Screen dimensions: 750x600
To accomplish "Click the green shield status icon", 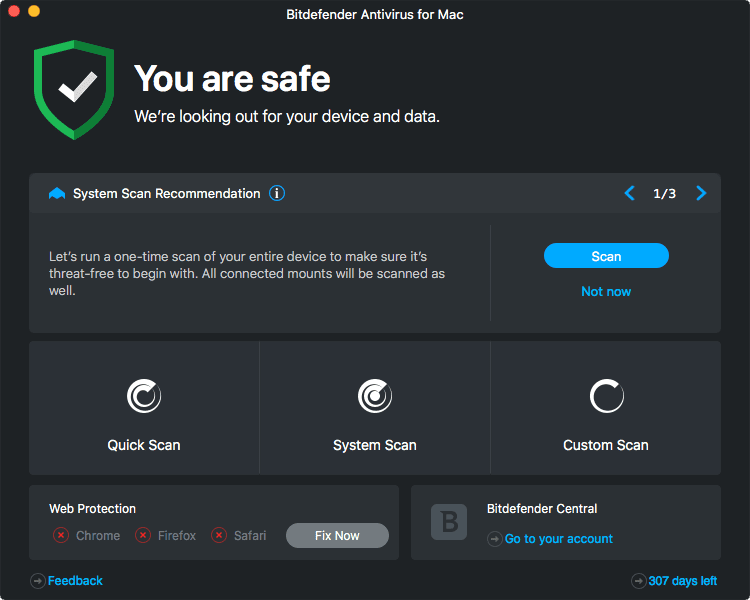I will (74, 90).
